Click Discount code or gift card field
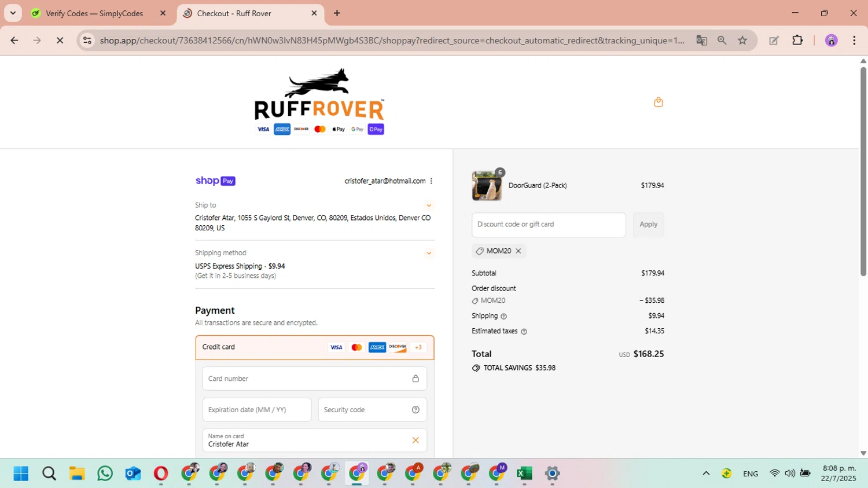 [549, 225]
